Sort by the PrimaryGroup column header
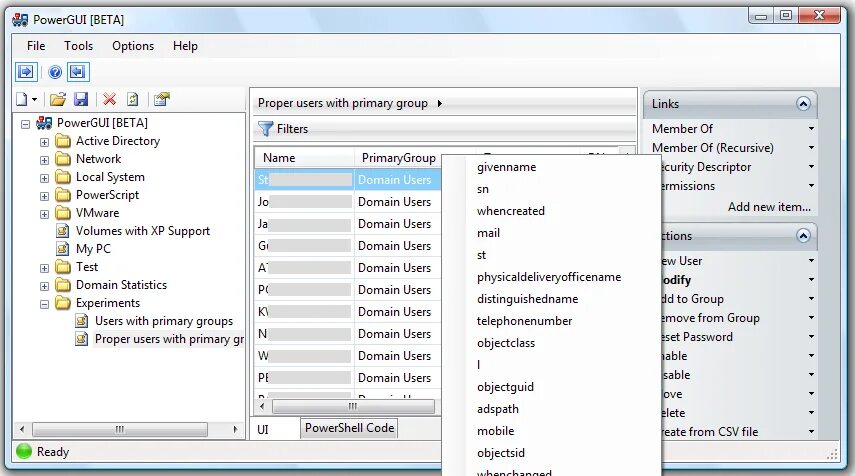 point(399,158)
